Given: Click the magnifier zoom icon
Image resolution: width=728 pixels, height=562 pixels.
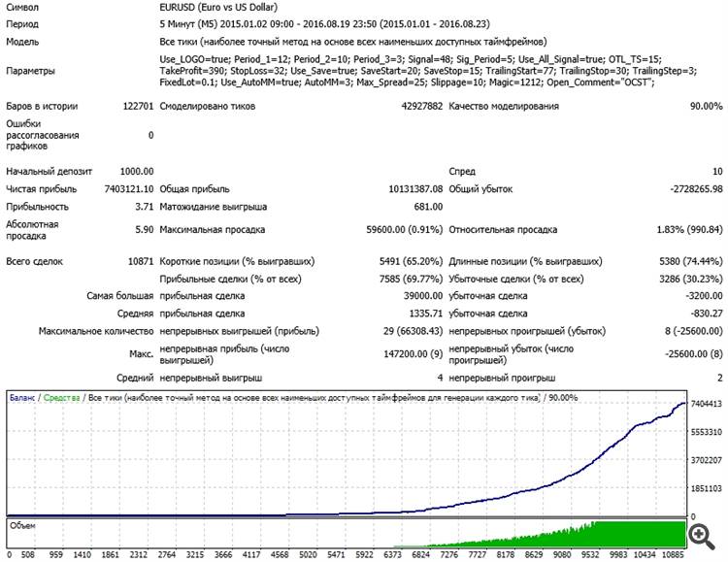Looking at the screenshot, I should [x=702, y=538].
